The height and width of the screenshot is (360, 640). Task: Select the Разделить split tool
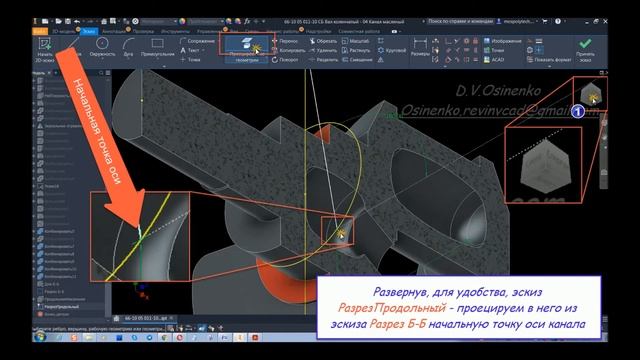(x=324, y=60)
